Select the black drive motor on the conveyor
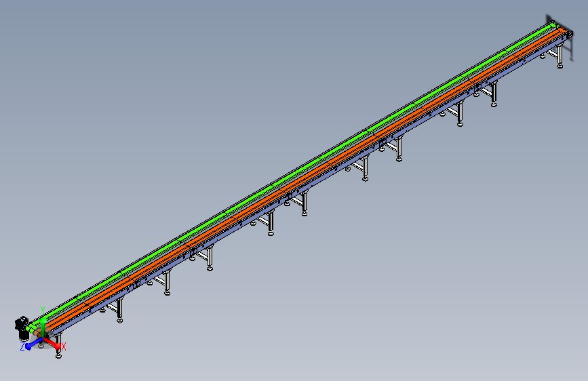The image size is (588, 381). pyautogui.click(x=22, y=329)
